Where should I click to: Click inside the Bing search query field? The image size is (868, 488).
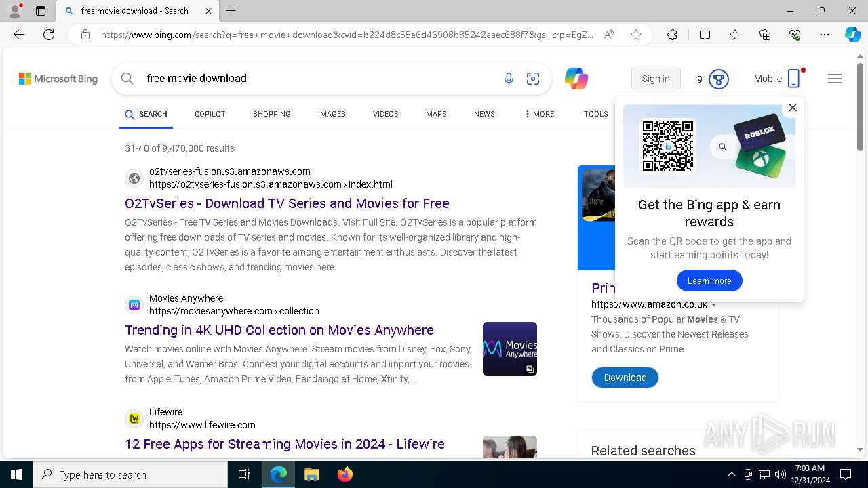point(319,79)
